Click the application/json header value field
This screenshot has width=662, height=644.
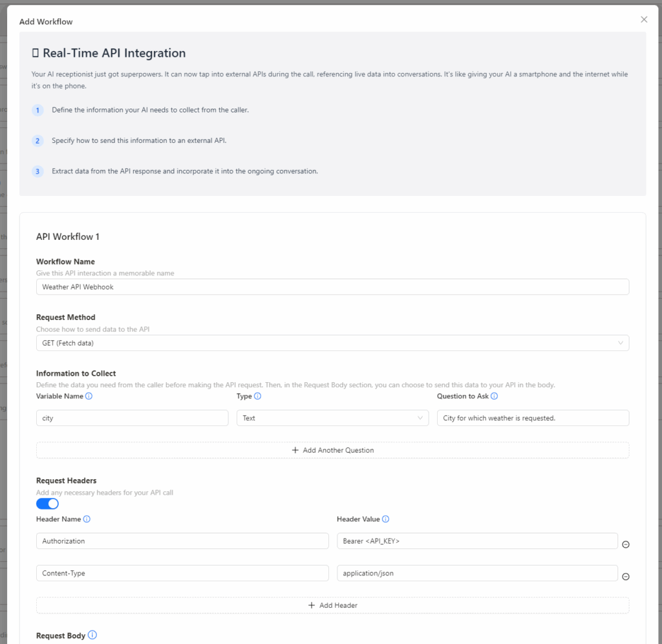point(477,573)
